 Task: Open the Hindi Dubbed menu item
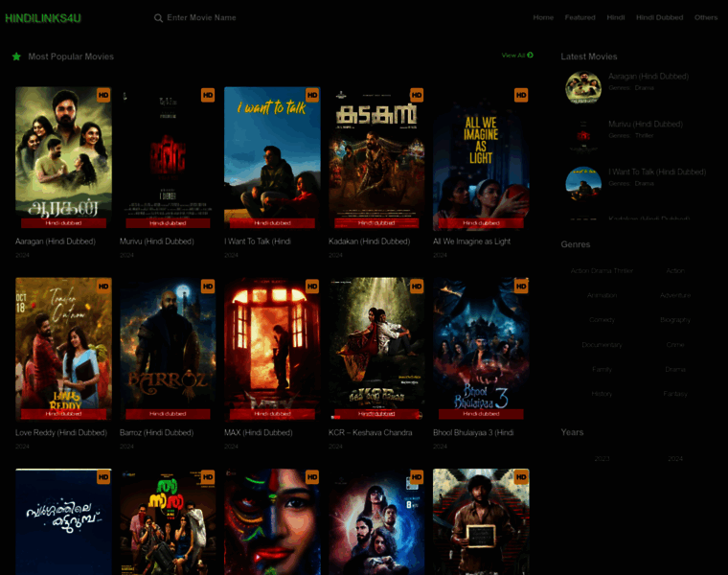pos(659,17)
